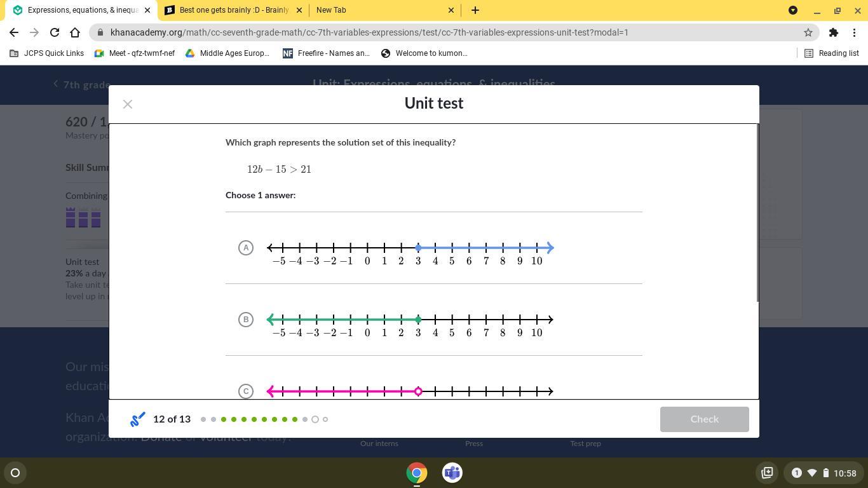Launch Chrome from the shelf
This screenshot has width=868, height=488.
point(417,473)
